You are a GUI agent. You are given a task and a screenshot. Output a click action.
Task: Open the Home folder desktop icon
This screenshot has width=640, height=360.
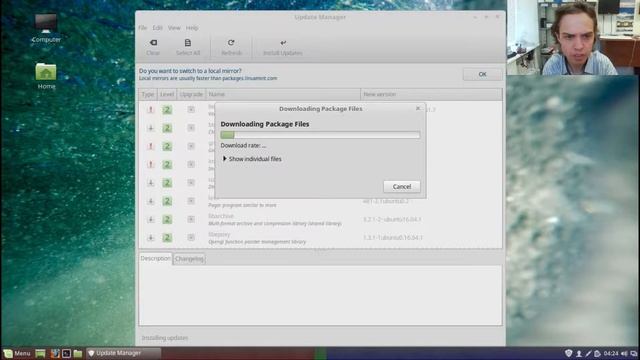(x=46, y=76)
